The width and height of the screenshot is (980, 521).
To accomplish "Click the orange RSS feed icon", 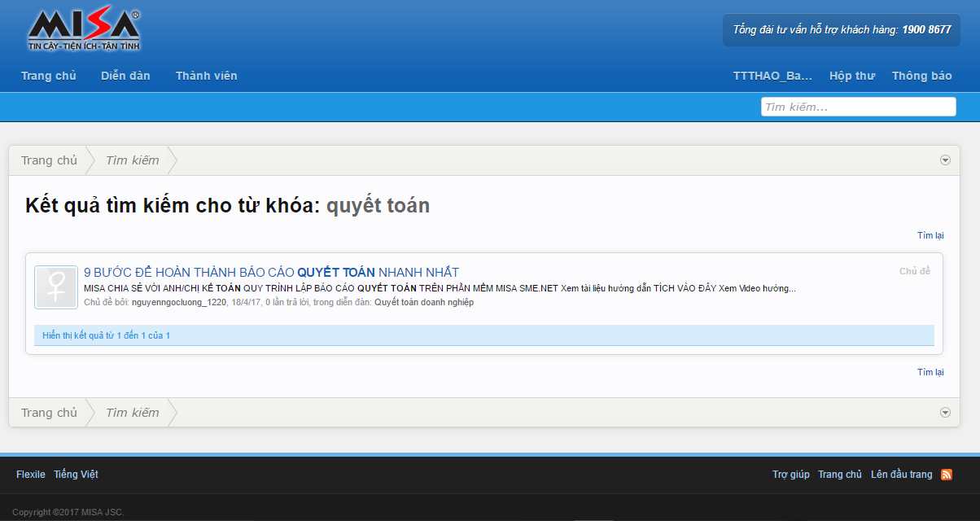I will click(x=946, y=475).
